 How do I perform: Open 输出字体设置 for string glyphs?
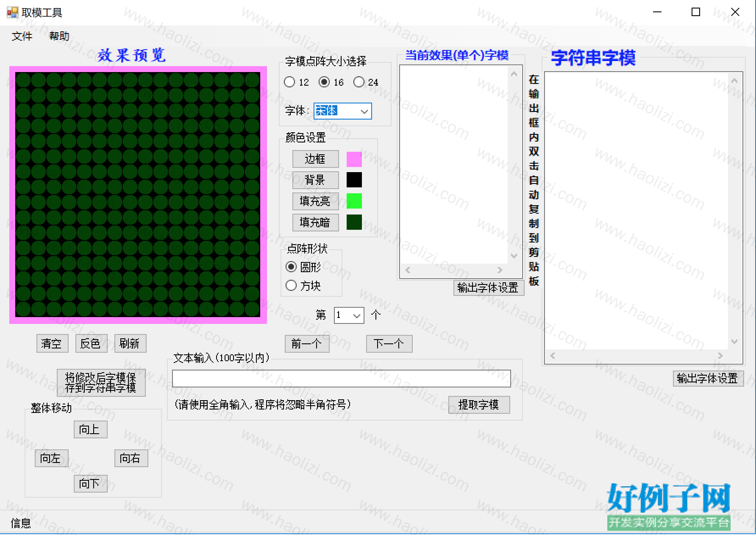708,378
